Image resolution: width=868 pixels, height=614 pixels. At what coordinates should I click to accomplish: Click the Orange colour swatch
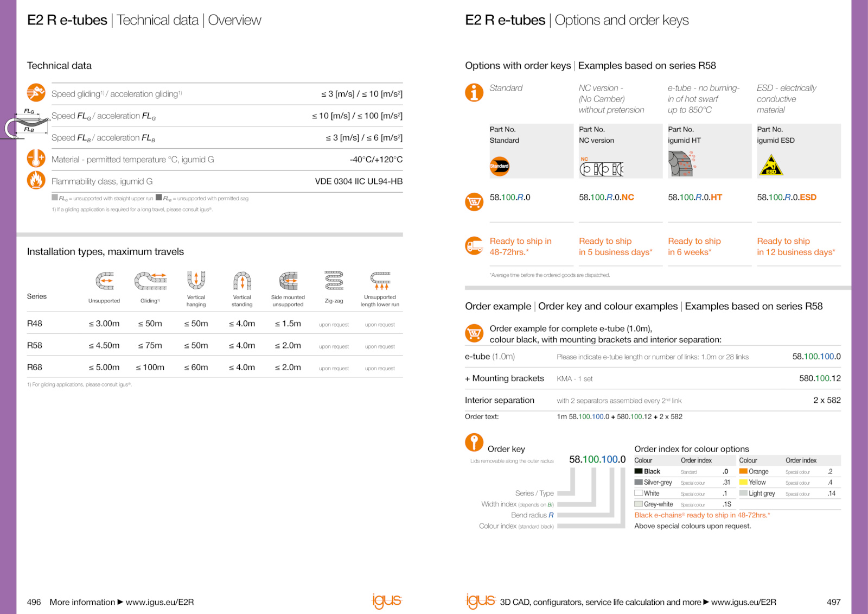743,471
